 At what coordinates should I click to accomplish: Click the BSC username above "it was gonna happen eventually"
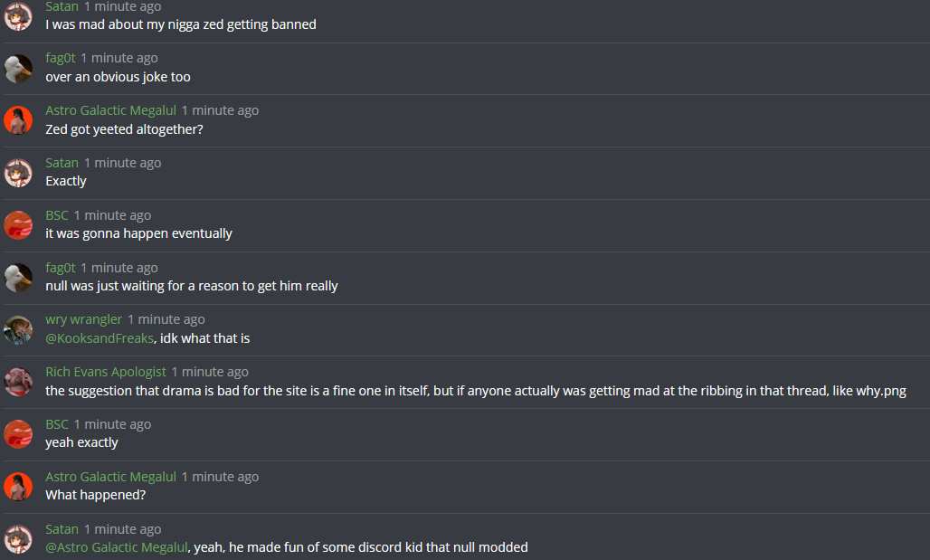[57, 215]
